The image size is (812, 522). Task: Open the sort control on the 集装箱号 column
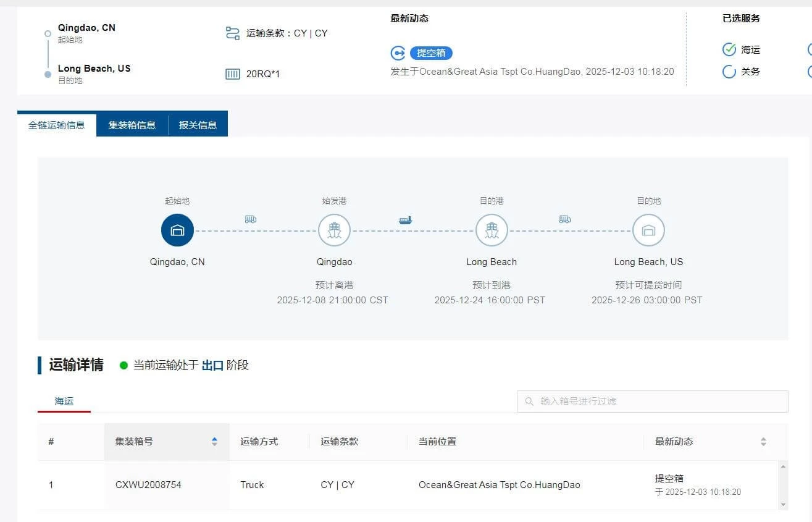coord(214,441)
